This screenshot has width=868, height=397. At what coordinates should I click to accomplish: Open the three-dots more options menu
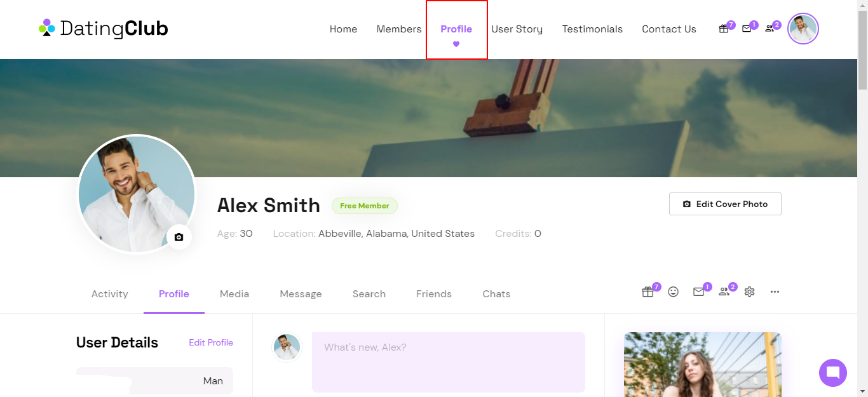coord(775,292)
